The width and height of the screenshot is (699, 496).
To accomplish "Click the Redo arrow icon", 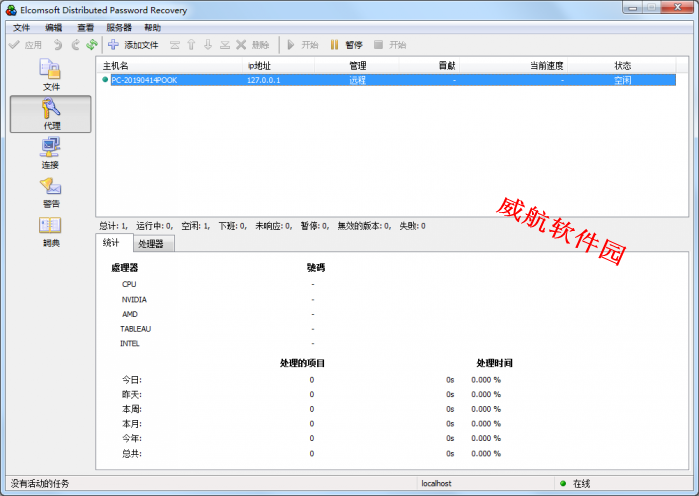I will point(76,45).
